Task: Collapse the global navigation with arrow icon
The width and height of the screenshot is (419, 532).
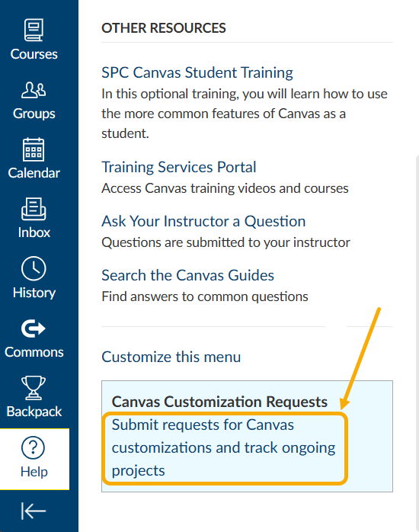Action: pyautogui.click(x=34, y=511)
